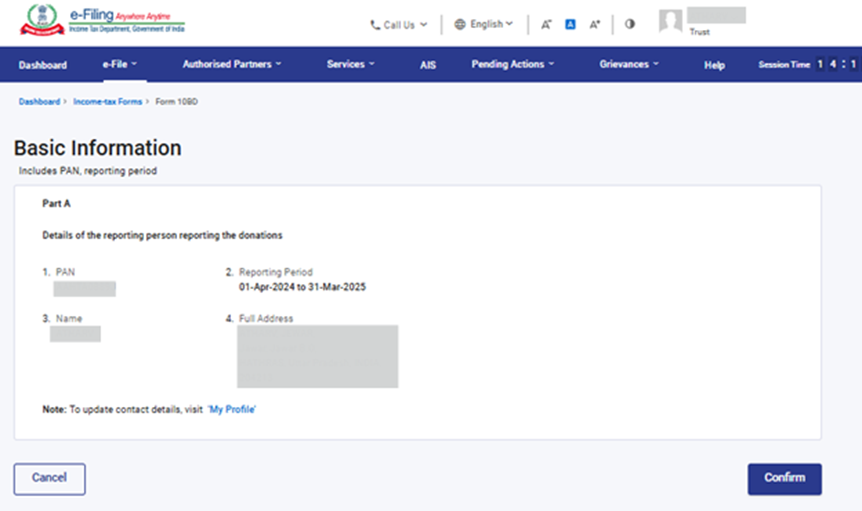
Task: Select the default font size A icon
Action: coord(570,24)
